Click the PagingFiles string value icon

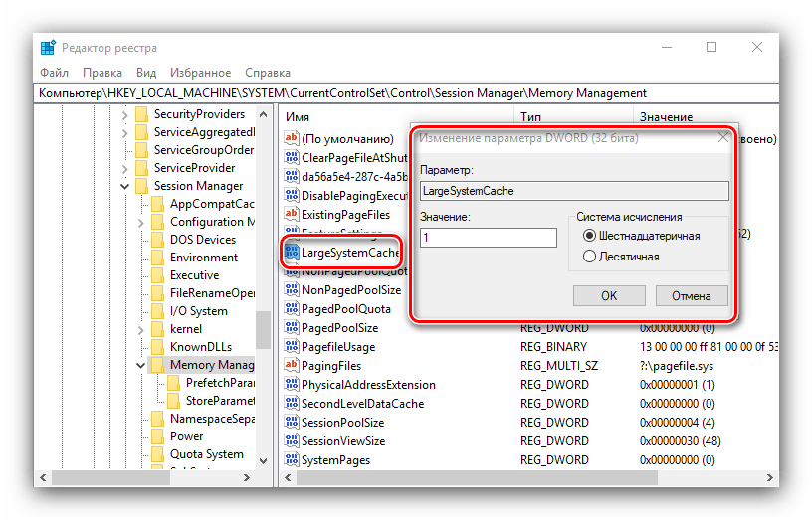click(x=293, y=366)
